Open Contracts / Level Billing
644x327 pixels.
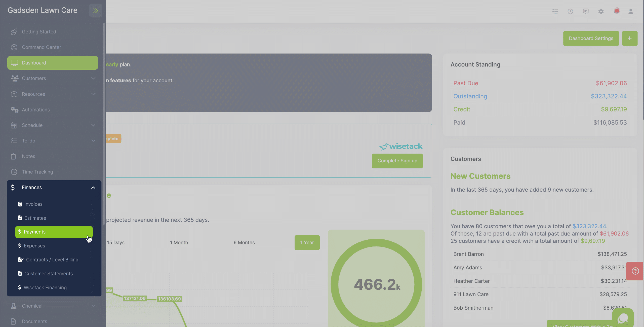54,260
